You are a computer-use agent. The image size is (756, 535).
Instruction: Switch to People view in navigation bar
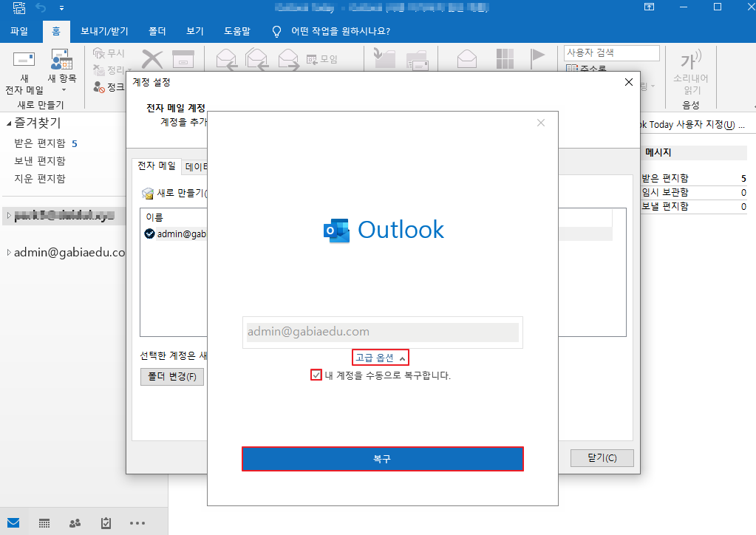[75, 523]
